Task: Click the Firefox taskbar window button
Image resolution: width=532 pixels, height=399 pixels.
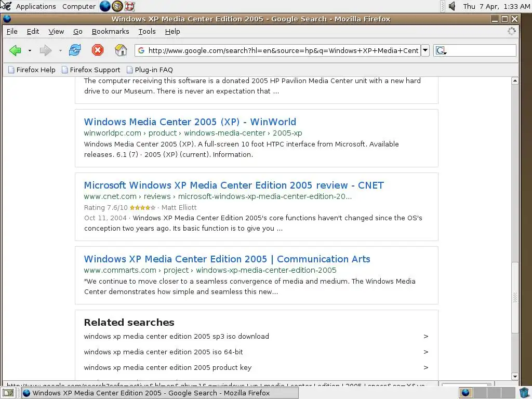Action: tap(160, 393)
